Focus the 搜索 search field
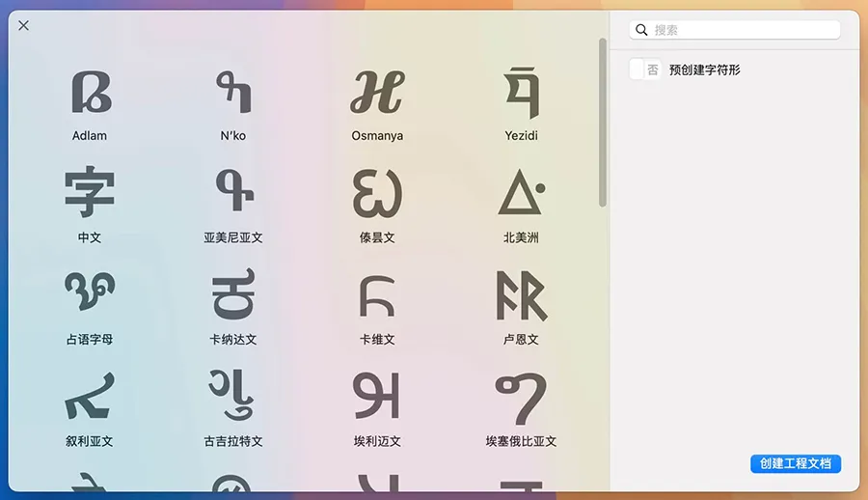The height and width of the screenshot is (500, 868). coord(743,30)
